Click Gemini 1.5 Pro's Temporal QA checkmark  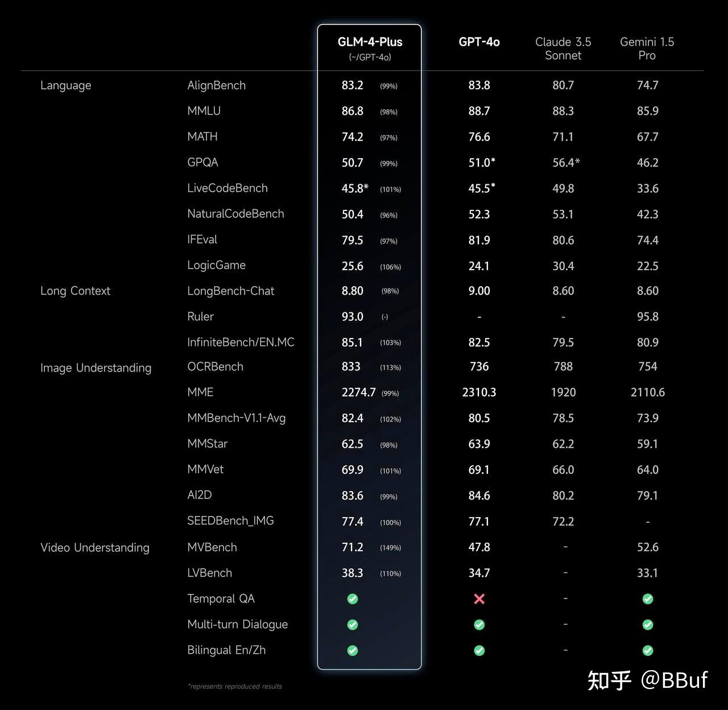pyautogui.click(x=648, y=598)
